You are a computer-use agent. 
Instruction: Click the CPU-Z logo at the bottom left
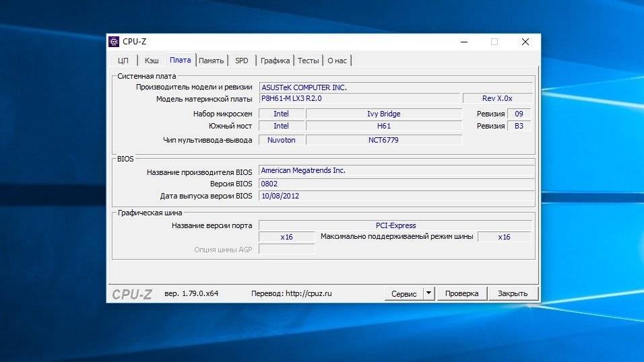tap(132, 294)
